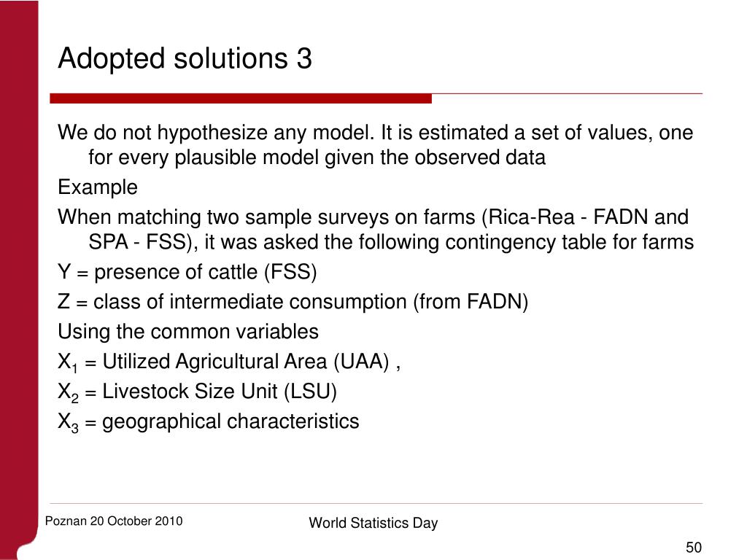Click the thick red bar under the title
The height and width of the screenshot is (560, 747).
click(241, 98)
